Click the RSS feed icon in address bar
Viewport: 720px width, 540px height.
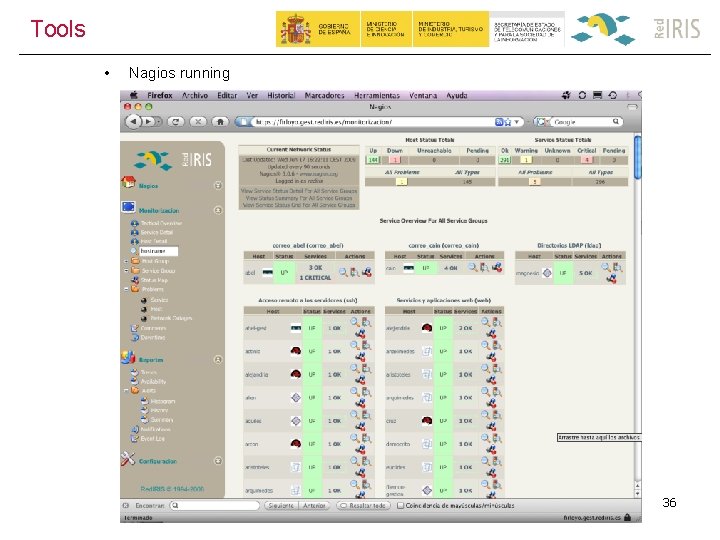tap(499, 122)
